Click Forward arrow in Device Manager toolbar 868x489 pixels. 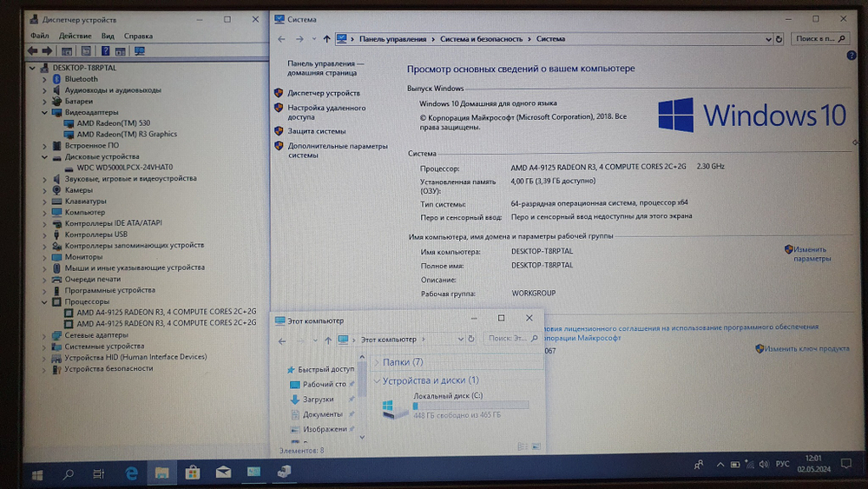47,51
